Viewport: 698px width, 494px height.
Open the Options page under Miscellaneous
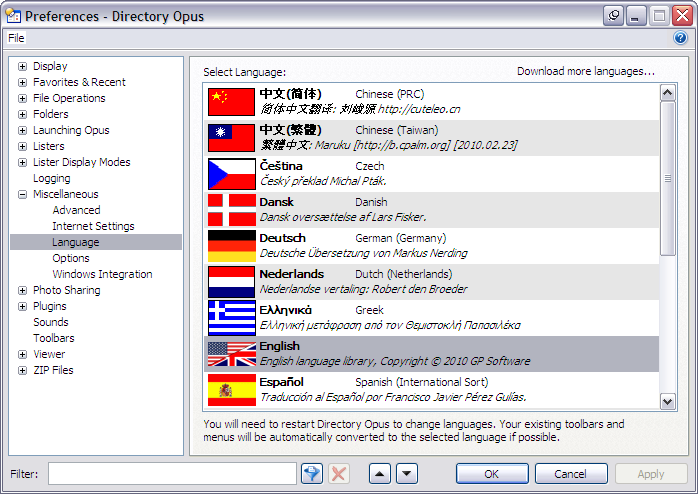tap(71, 258)
